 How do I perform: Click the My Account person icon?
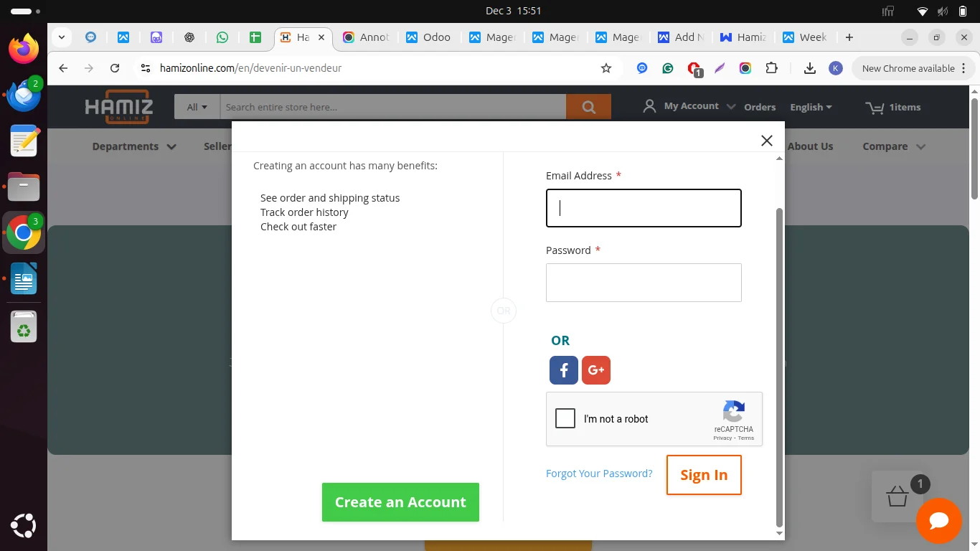pyautogui.click(x=649, y=105)
